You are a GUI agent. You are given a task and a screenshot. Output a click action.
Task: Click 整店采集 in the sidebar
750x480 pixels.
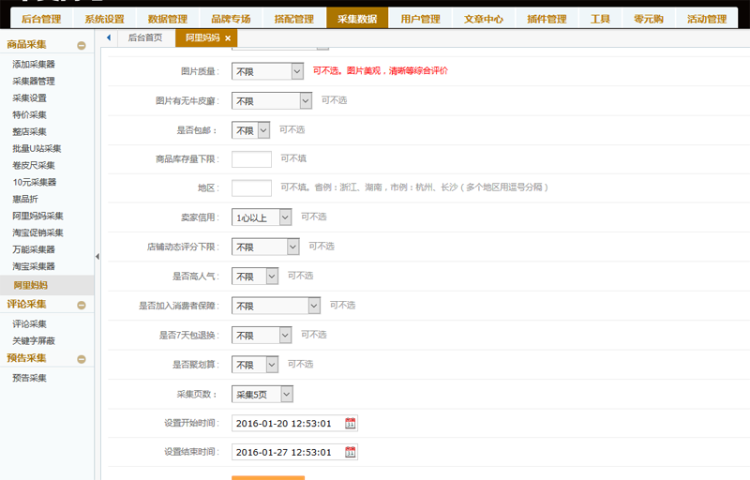tap(29, 131)
